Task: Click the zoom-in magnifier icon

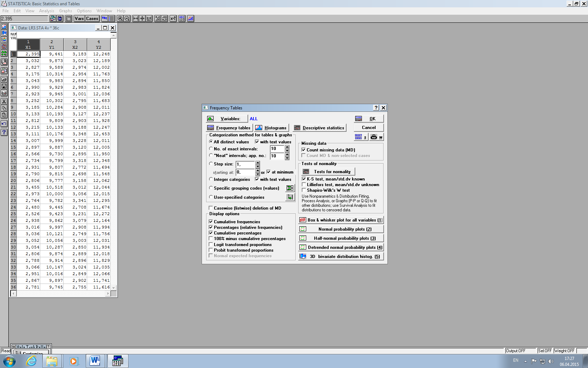Action: click(120, 19)
